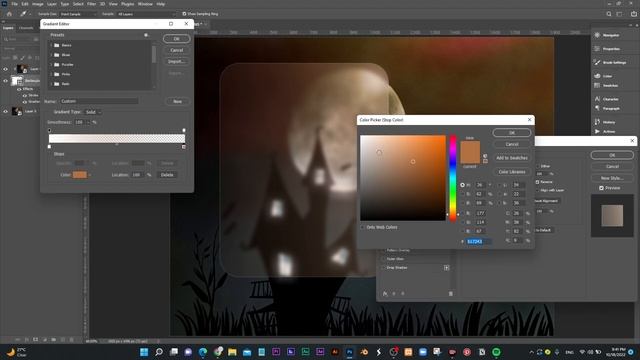The height and width of the screenshot is (360, 640).
Task: Toggle visibility of the bottom layer
Action: 5,111
